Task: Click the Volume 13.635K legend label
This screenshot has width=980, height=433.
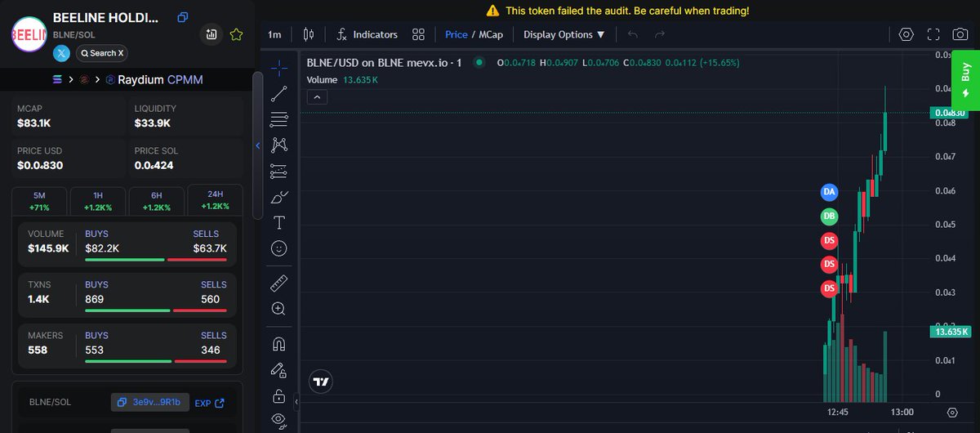Action: coord(342,80)
